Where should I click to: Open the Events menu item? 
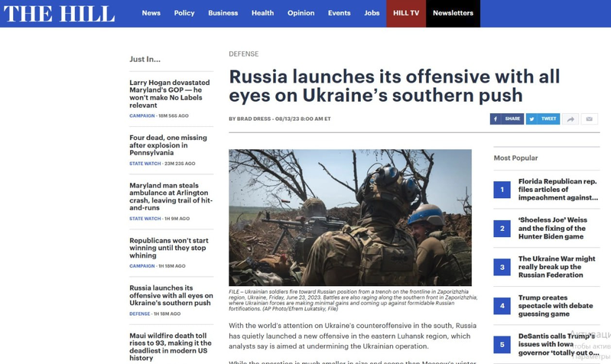point(339,13)
